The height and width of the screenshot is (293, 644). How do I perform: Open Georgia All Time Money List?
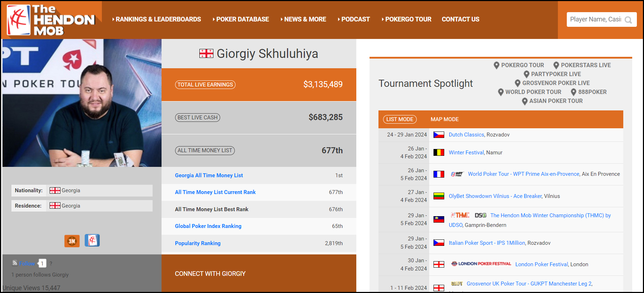tap(209, 175)
